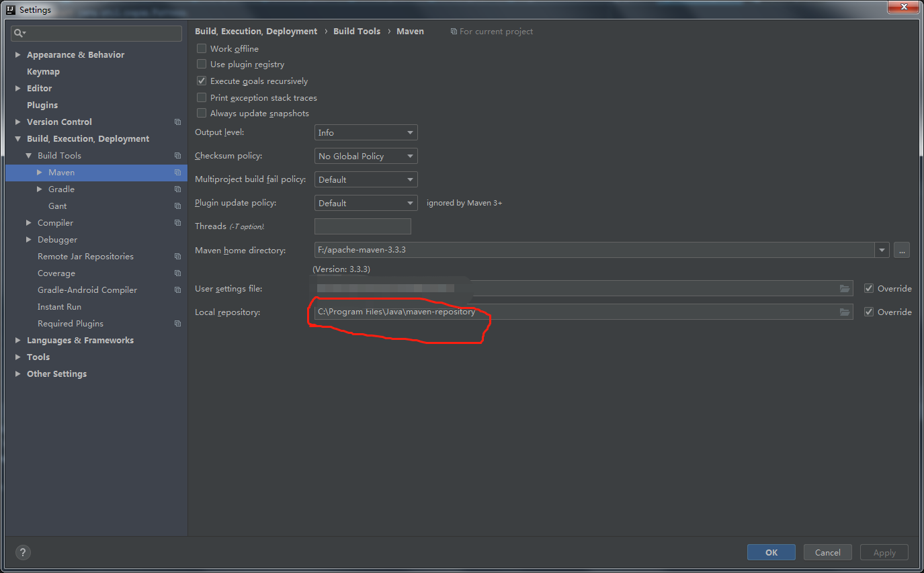Click Cancel button
The height and width of the screenshot is (573, 924).
(828, 552)
